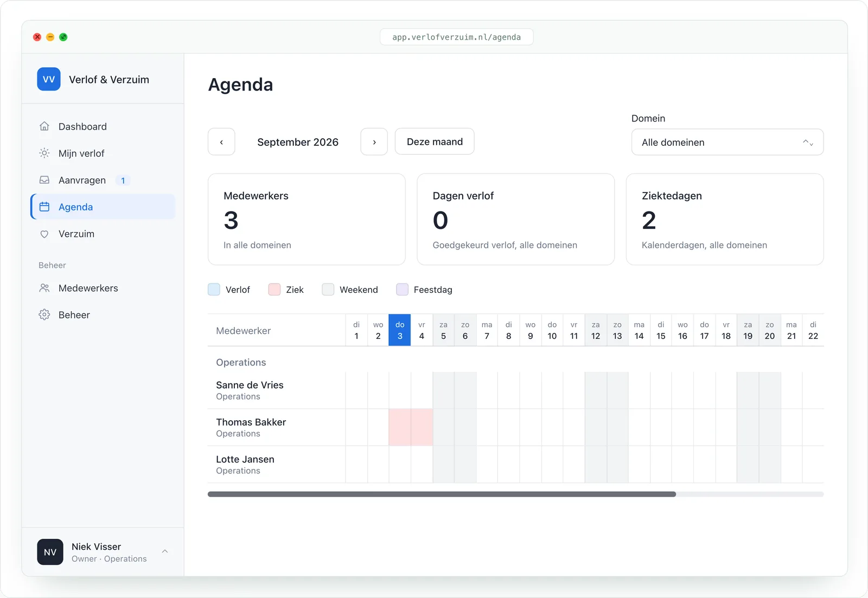Click day header di 22
The image size is (868, 598).
[813, 330]
